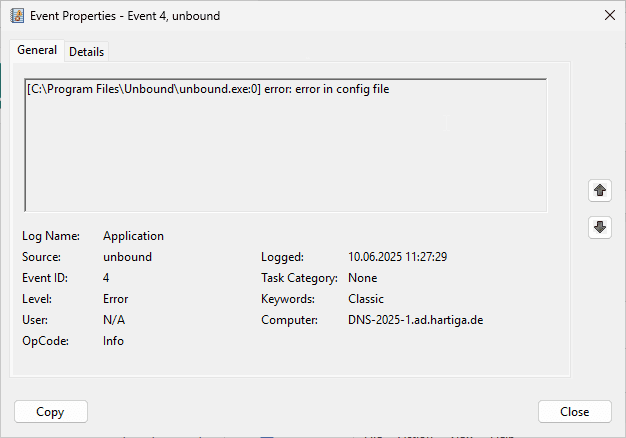Screen dimensions: 626x438
Task: Copy the event details
Action: tap(51, 412)
